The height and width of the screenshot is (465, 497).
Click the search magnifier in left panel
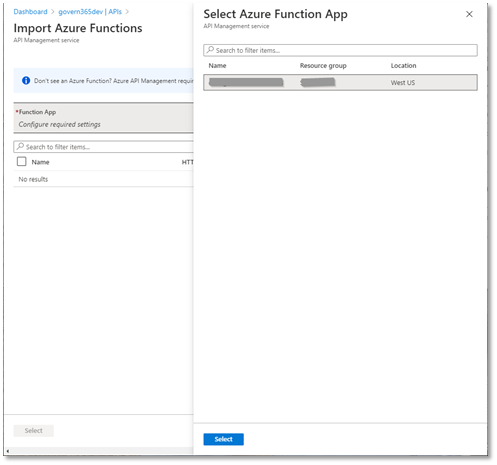(20, 146)
